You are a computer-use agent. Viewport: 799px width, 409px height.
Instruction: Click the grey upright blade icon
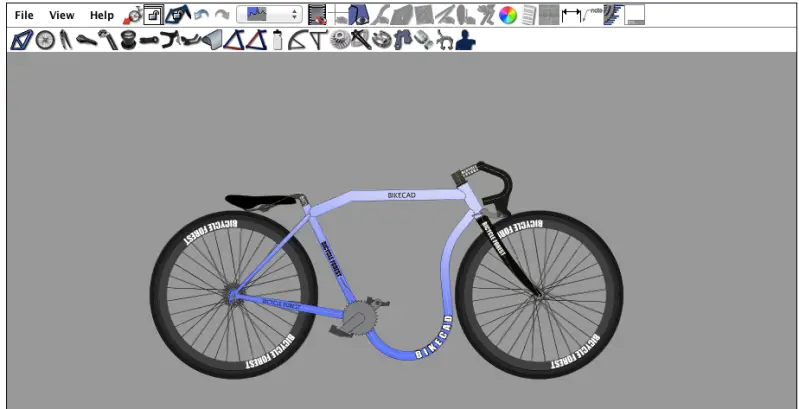(x=466, y=15)
